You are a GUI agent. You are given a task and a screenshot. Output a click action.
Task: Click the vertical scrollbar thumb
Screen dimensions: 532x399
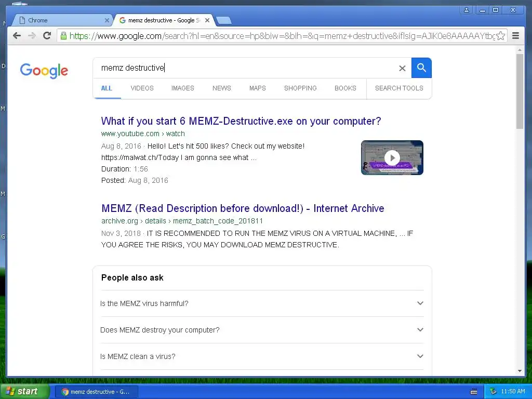pos(520,91)
